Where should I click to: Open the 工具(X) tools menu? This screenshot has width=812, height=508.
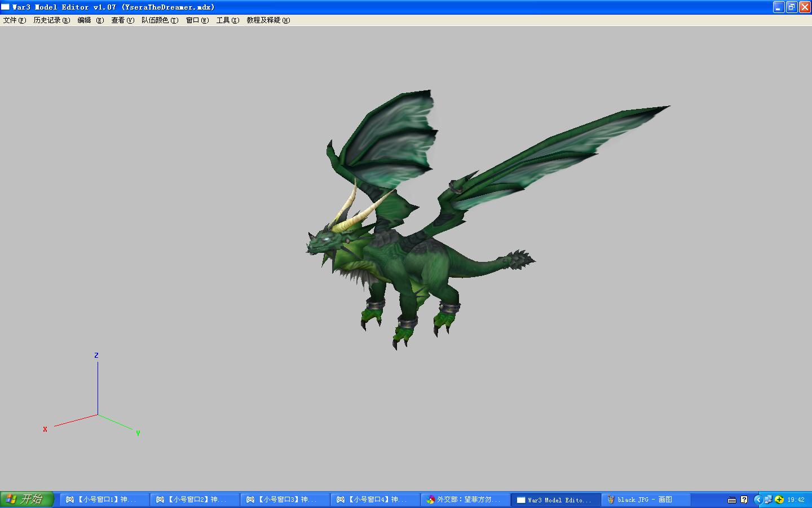(x=228, y=20)
